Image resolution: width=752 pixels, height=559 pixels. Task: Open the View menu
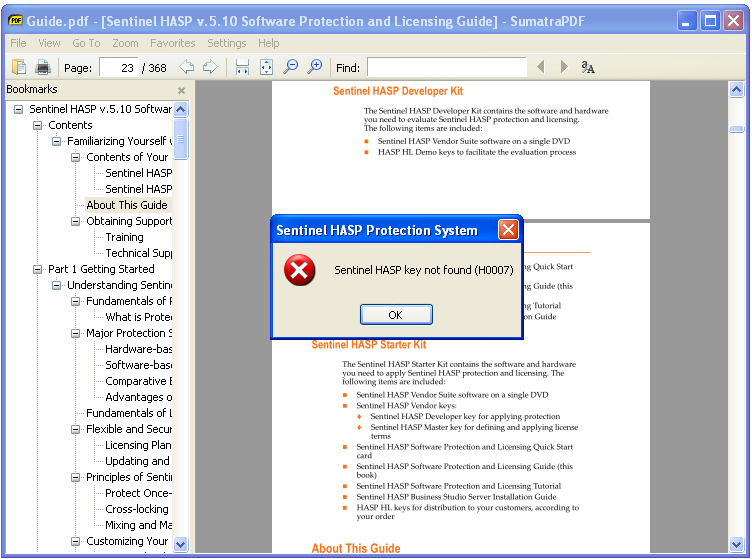49,43
